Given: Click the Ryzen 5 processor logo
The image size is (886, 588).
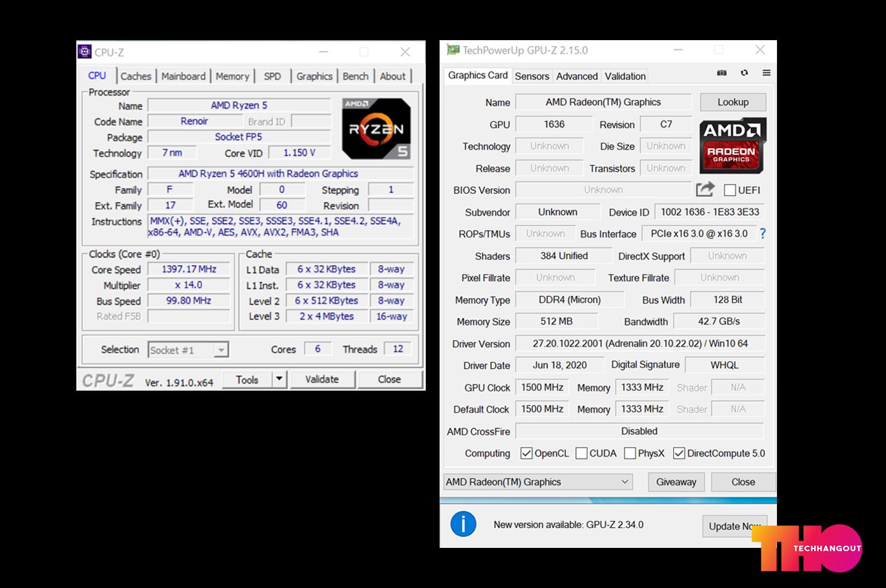Looking at the screenshot, I should pos(376,129).
